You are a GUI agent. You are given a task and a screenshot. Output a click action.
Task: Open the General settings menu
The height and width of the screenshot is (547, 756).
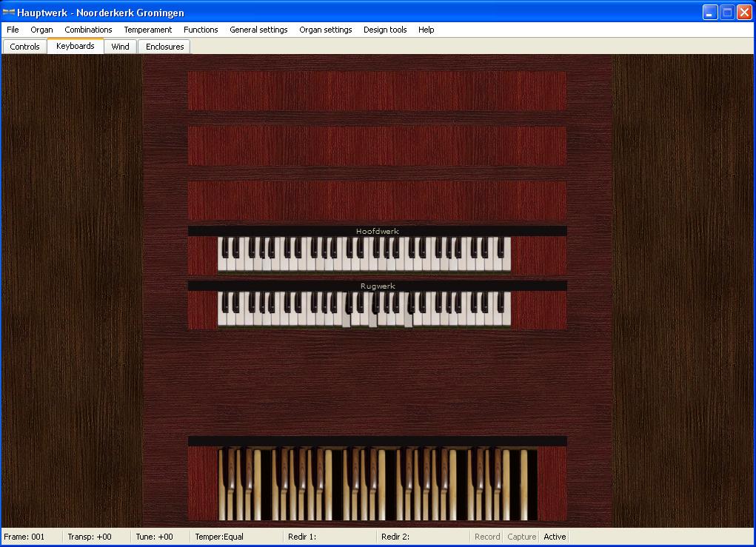click(x=258, y=30)
